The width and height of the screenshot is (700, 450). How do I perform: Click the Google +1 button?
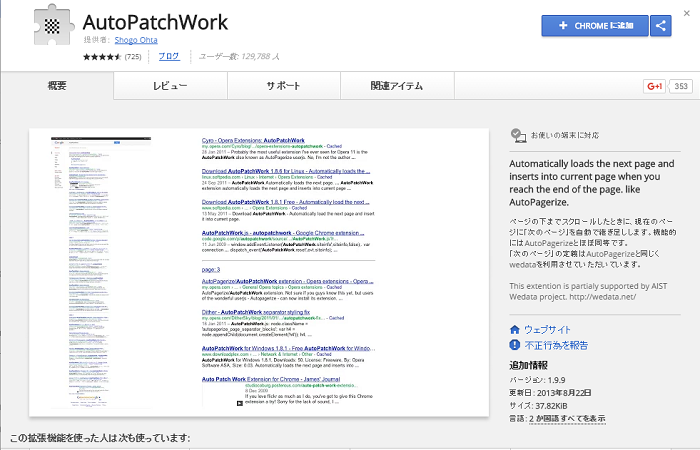(x=654, y=86)
